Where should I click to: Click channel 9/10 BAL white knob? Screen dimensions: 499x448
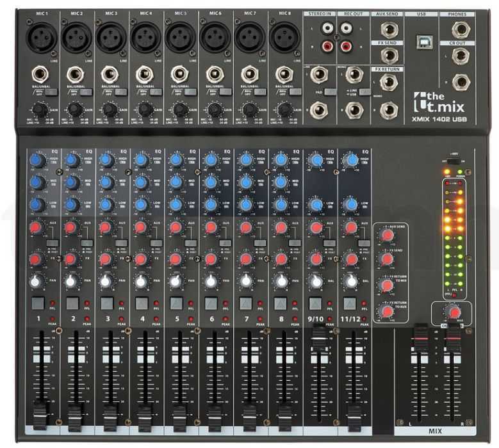(x=316, y=282)
